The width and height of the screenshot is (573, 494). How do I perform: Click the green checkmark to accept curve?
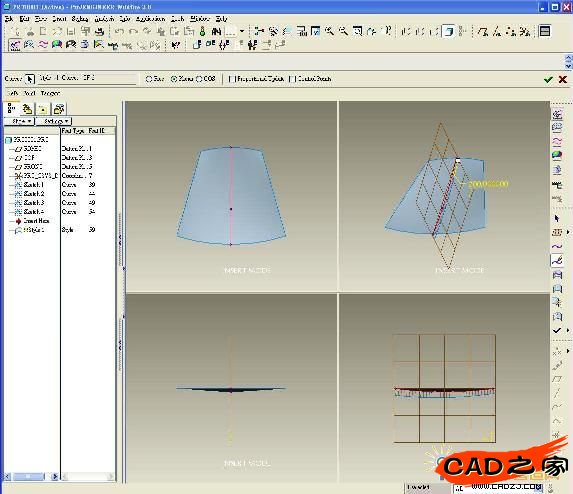tap(548, 79)
